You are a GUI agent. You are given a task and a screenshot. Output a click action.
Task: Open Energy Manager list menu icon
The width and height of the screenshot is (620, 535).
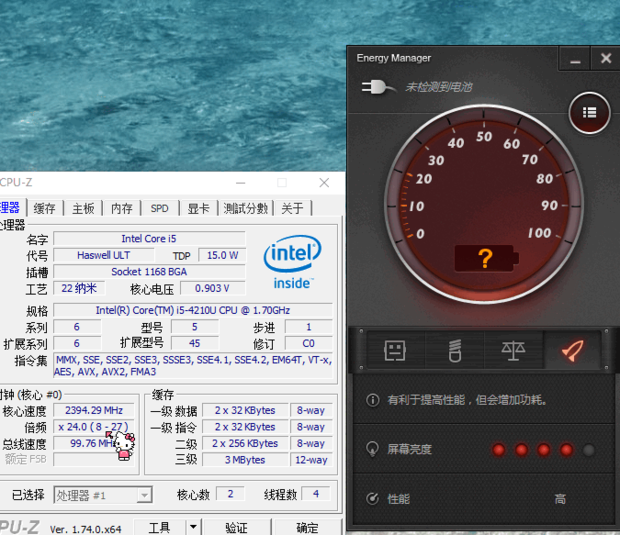click(x=589, y=113)
